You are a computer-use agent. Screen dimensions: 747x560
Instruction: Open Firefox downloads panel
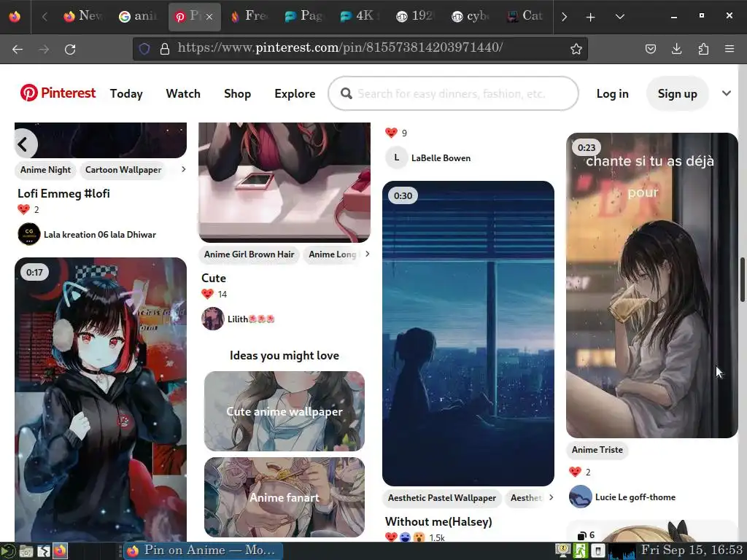point(676,49)
